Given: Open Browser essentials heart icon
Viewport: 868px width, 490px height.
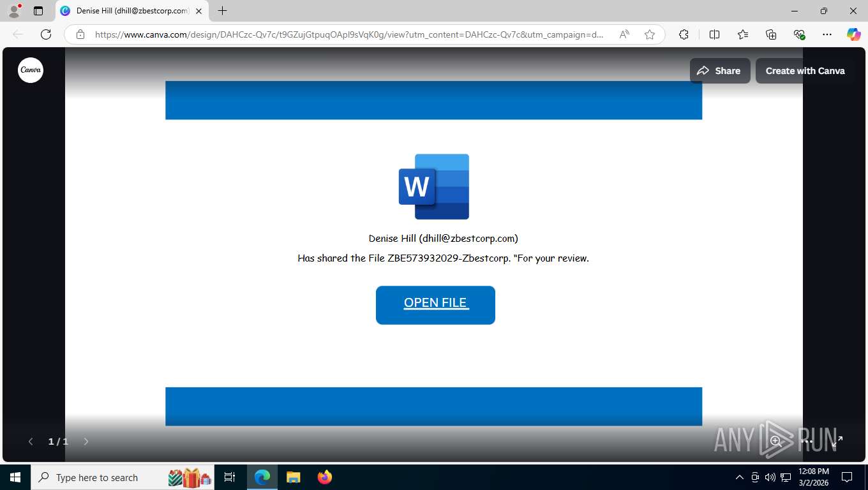Looking at the screenshot, I should point(799,34).
